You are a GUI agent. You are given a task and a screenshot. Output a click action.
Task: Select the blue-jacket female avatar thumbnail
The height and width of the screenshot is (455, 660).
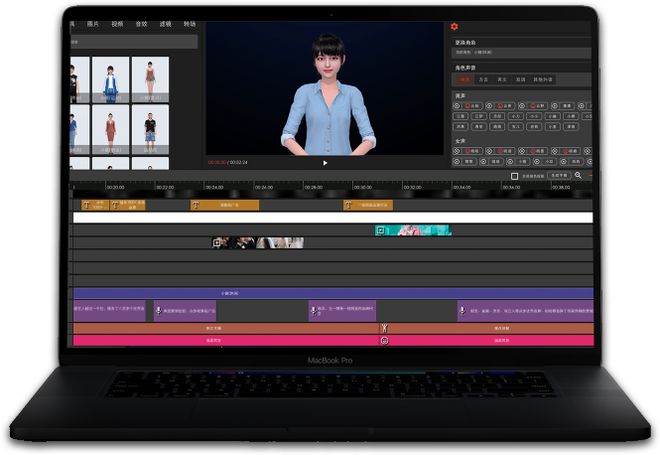[110, 80]
